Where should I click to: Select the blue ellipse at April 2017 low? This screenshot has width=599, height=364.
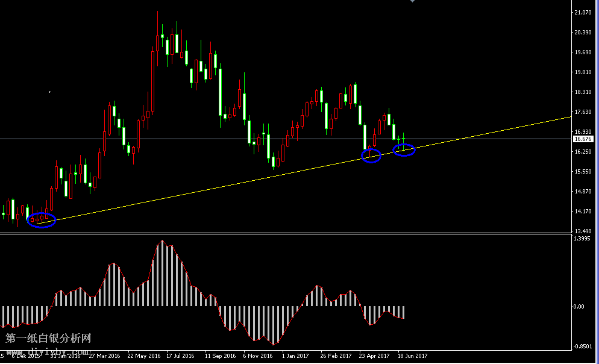coord(371,156)
